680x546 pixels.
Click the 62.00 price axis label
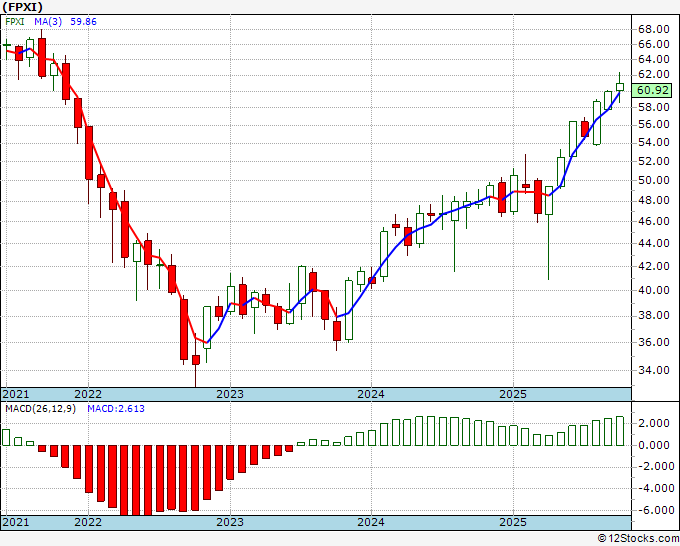pos(654,75)
